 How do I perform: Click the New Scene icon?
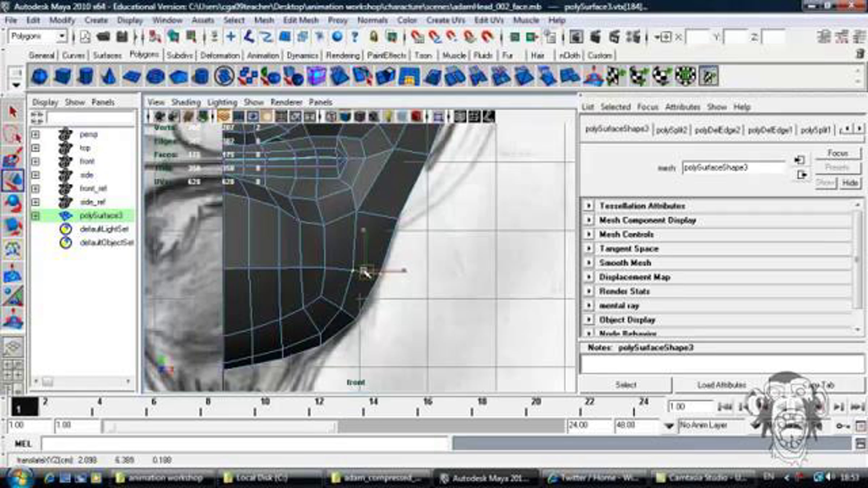pyautogui.click(x=85, y=37)
